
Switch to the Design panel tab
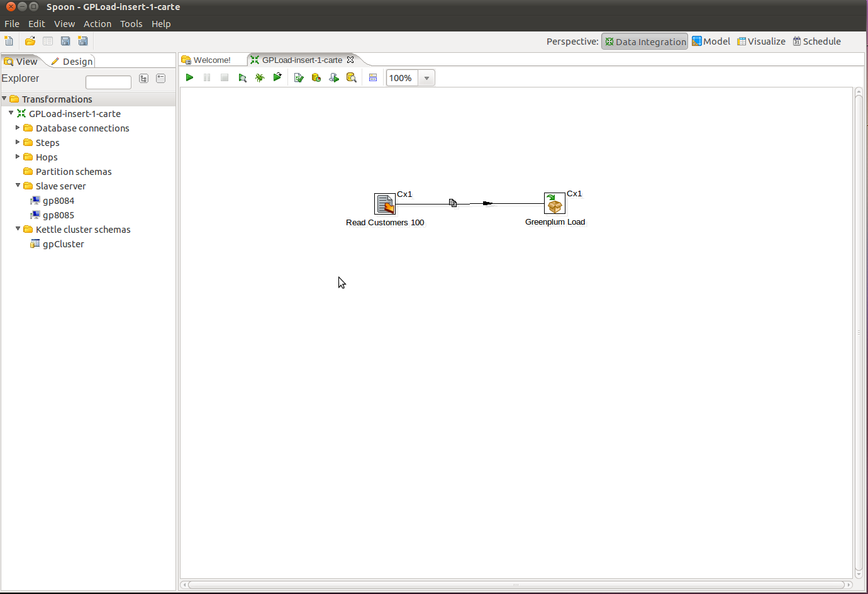click(72, 61)
